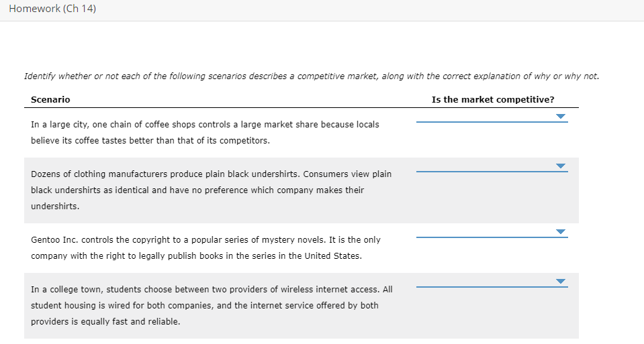The height and width of the screenshot is (344, 644).
Task: Open the dropdown arrow for the coffee shops scenario
Action: coord(561,117)
